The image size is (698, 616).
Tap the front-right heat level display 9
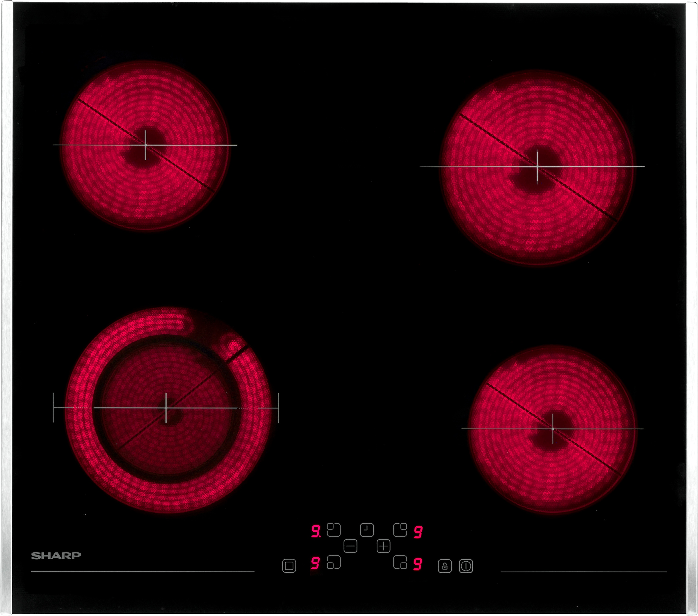[x=417, y=564]
